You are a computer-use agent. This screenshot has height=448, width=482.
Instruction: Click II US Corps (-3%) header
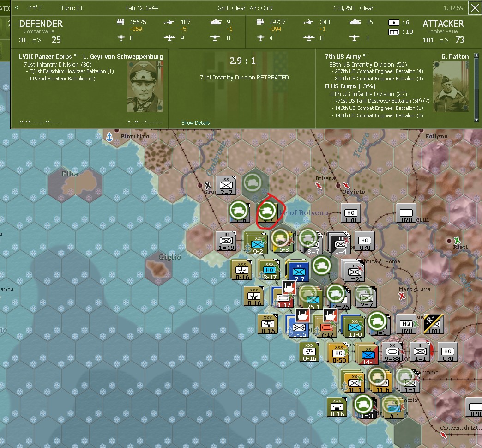coord(350,86)
